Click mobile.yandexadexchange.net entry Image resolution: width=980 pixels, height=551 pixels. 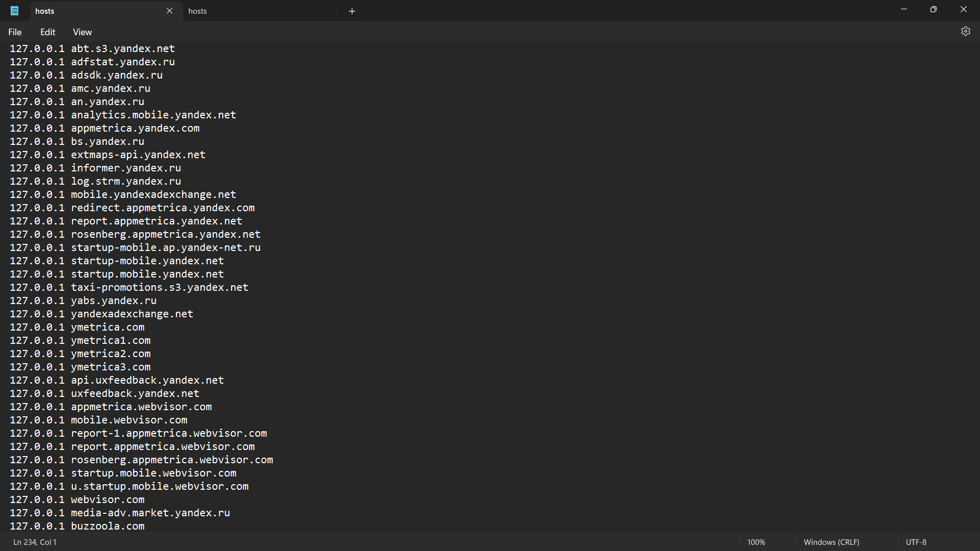pos(123,194)
